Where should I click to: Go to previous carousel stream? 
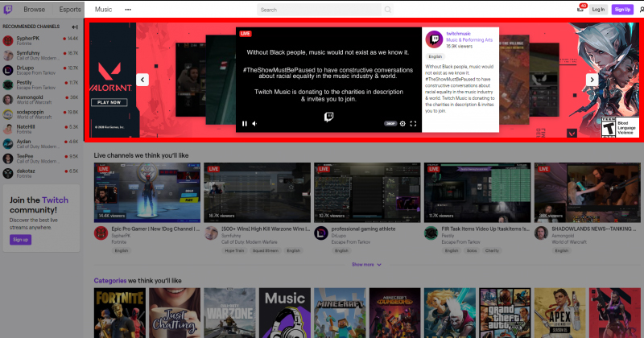(142, 80)
